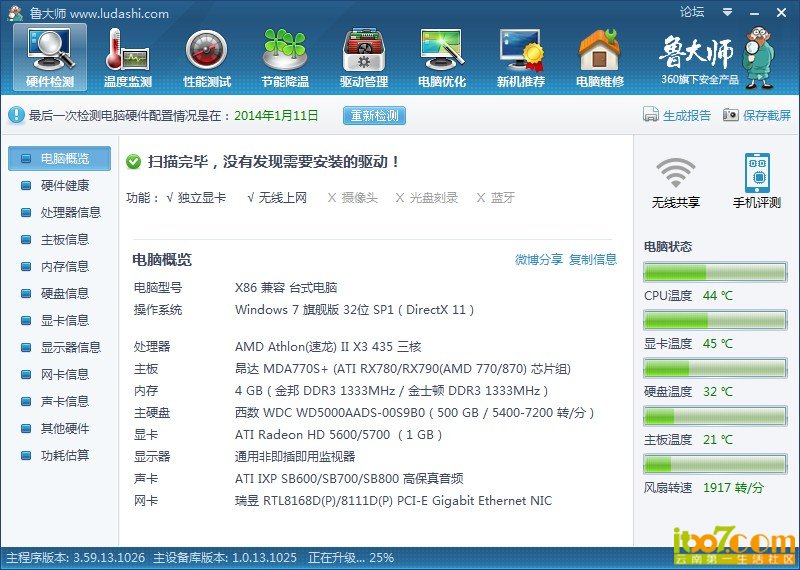Click the 复制信息 copy info link

(x=593, y=260)
